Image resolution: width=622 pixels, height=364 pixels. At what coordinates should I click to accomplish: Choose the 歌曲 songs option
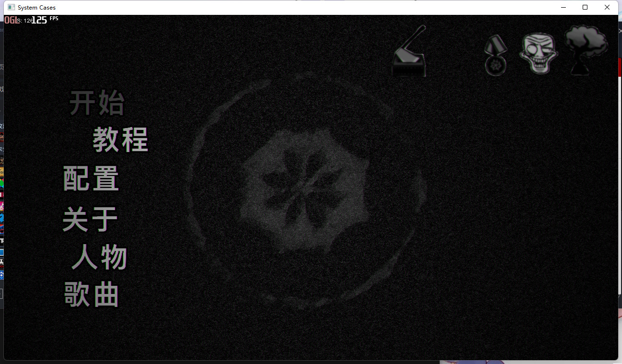tap(92, 294)
